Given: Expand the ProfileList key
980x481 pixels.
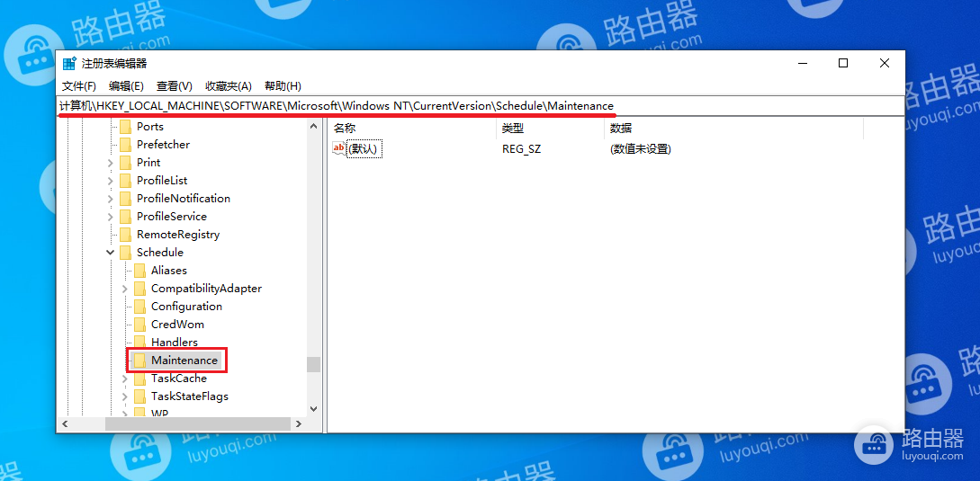Looking at the screenshot, I should coord(111,181).
